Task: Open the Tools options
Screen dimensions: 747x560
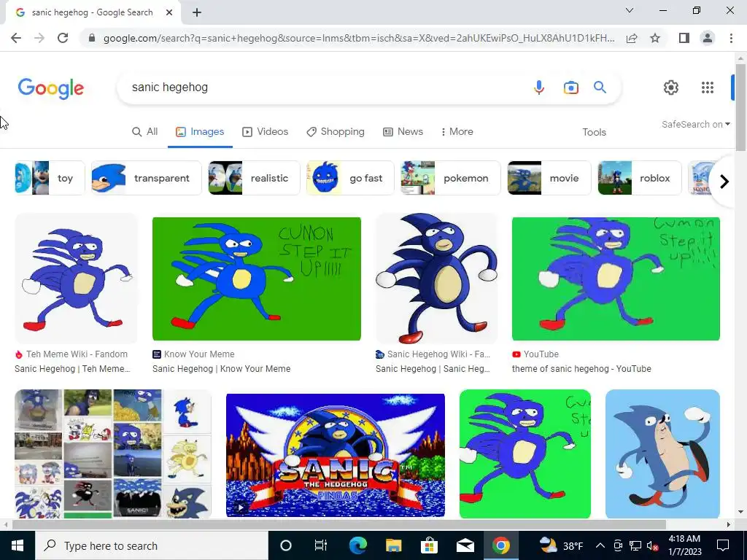Action: [x=594, y=132]
